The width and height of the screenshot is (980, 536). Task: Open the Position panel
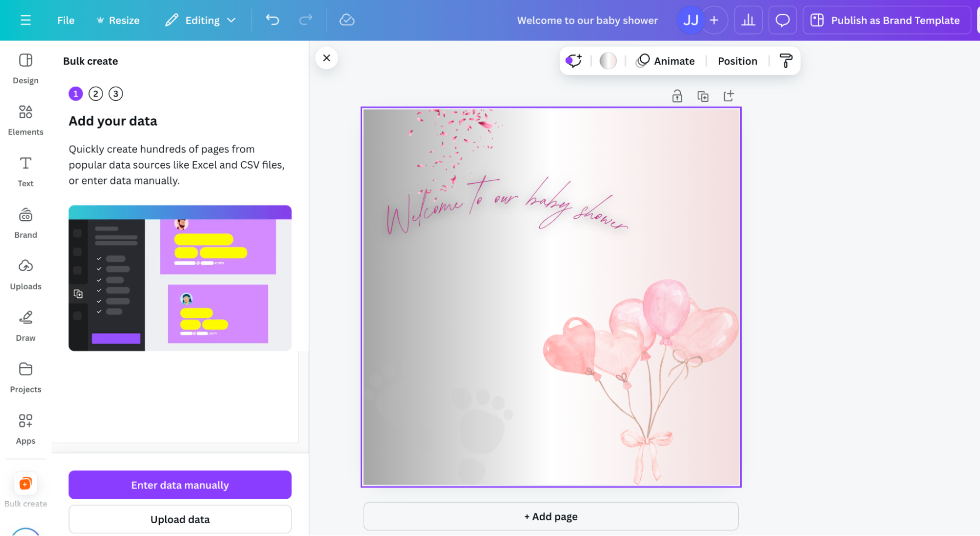(x=737, y=61)
